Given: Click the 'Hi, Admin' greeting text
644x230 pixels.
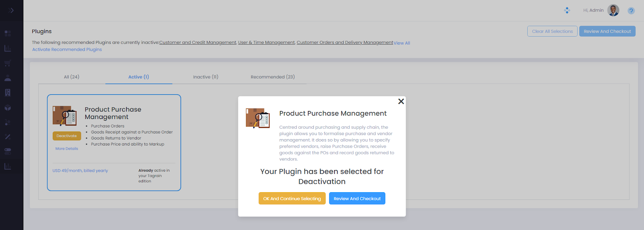Looking at the screenshot, I should tap(593, 10).
